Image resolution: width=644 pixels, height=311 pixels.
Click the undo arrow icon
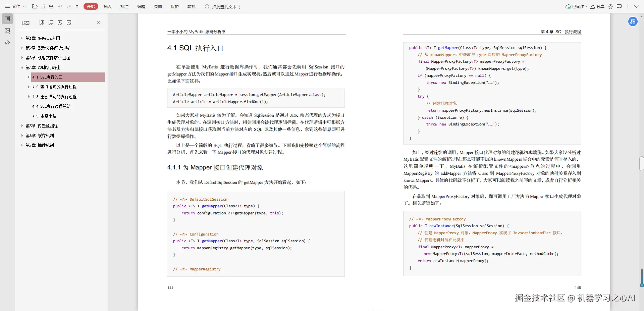[60, 6]
